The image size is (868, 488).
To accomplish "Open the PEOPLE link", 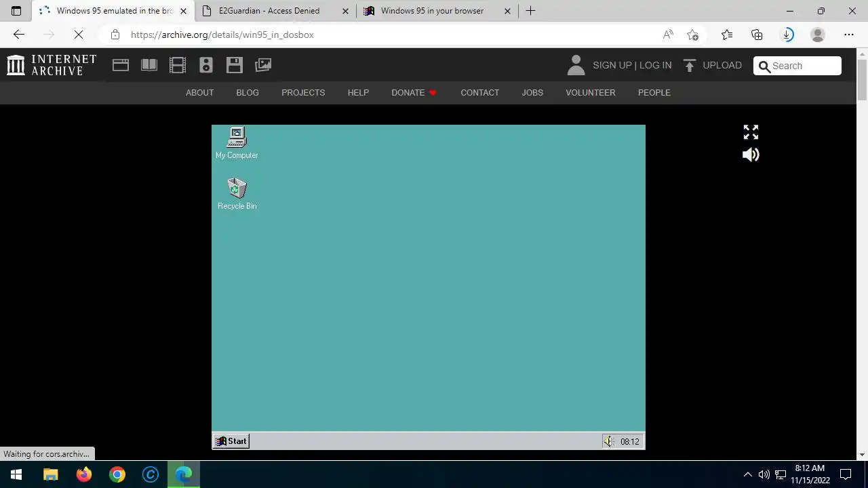I will [x=654, y=92].
